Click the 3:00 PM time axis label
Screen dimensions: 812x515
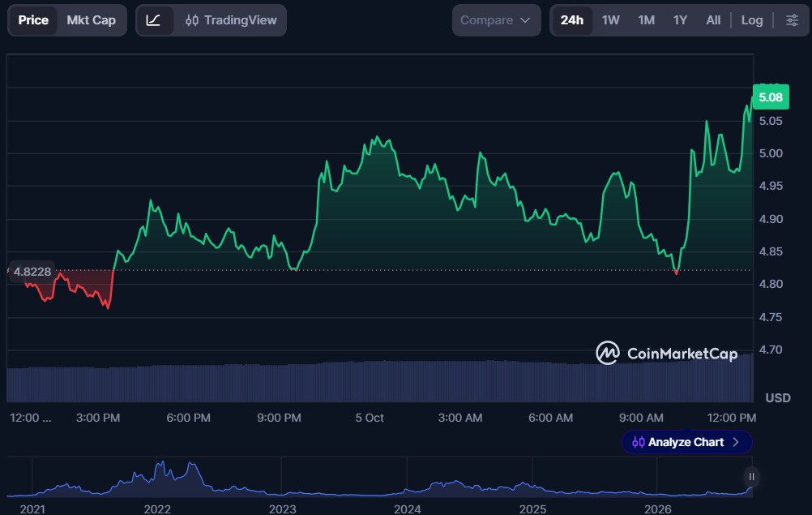[98, 418]
